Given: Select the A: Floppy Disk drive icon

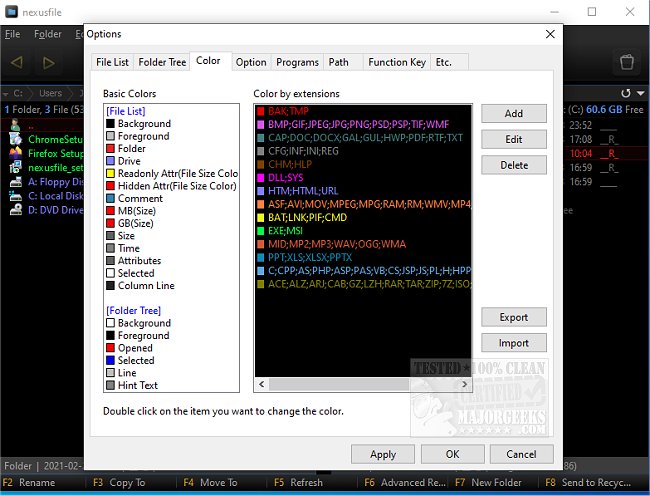Looking at the screenshot, I should [15, 181].
